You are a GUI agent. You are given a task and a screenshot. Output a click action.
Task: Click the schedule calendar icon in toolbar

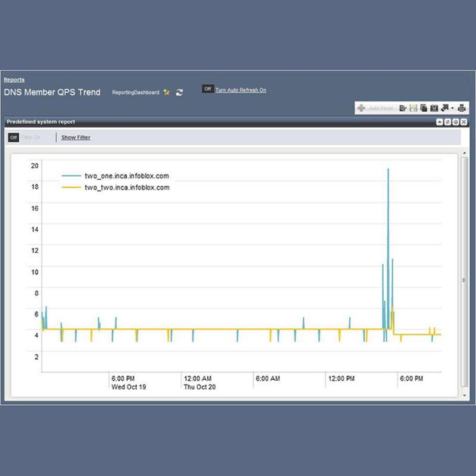click(434, 108)
